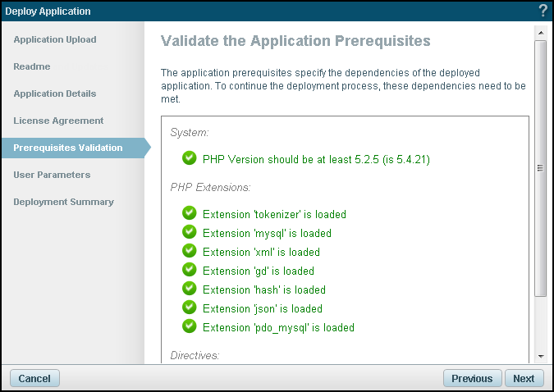554x392 pixels.
Task: Click check icon next to 'hash' extension
Action: pos(190,289)
